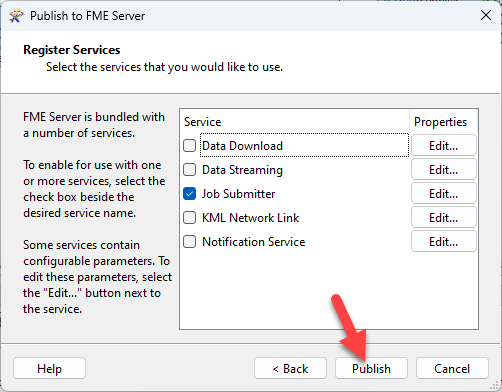The height and width of the screenshot is (392, 502).
Task: Click the Publish button
Action: point(371,368)
